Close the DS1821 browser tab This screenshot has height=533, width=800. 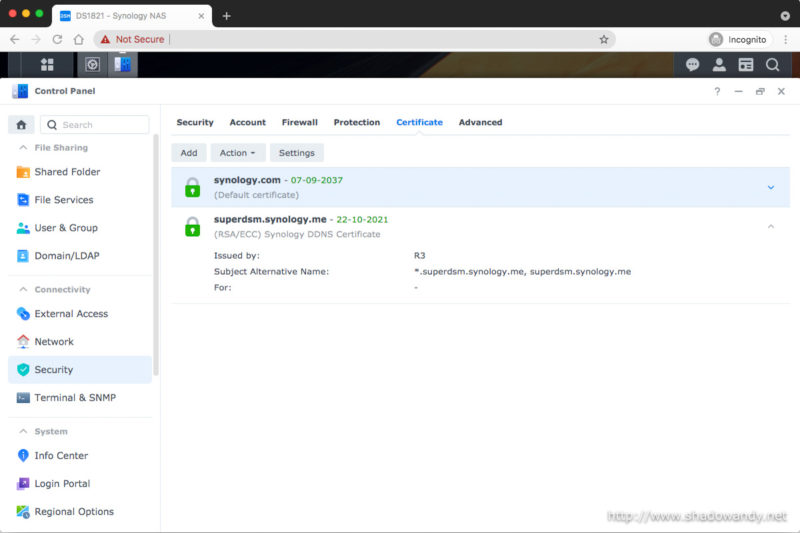[201, 16]
